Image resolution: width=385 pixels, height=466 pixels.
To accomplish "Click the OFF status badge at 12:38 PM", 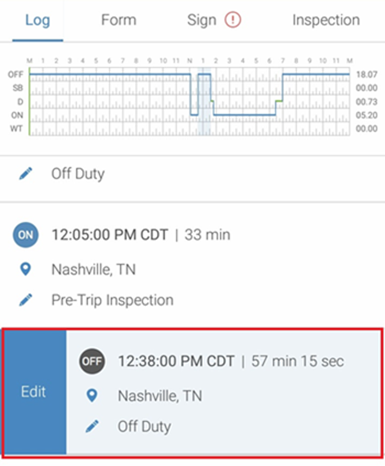I will click(x=92, y=361).
